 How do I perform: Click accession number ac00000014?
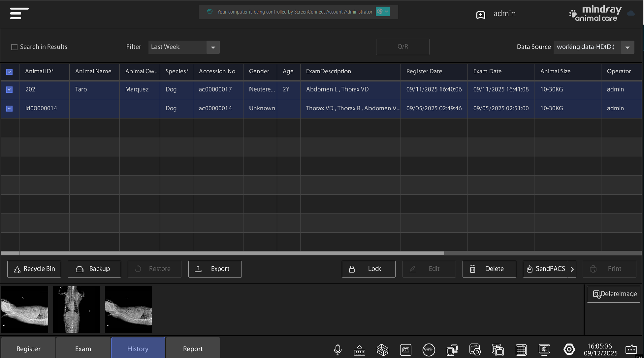tap(215, 108)
